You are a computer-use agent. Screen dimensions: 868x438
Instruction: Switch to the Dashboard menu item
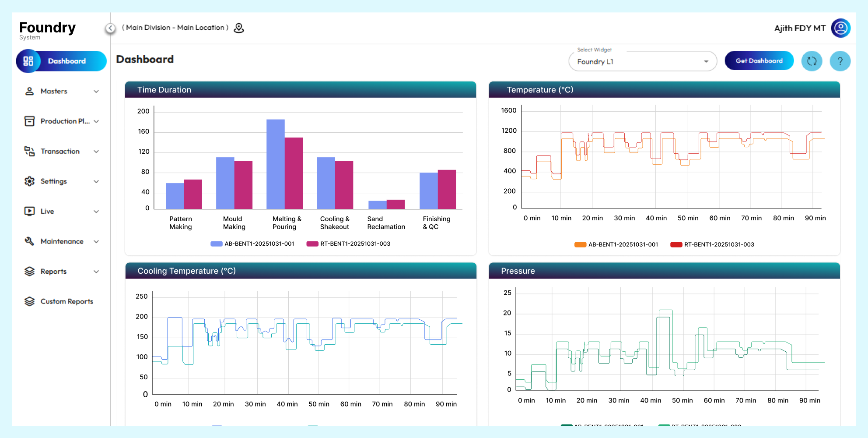[61, 61]
